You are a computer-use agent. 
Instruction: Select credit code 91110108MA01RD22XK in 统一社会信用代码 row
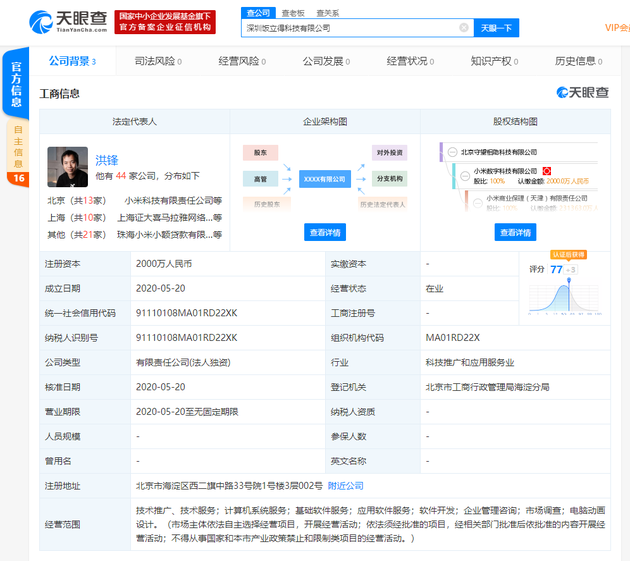(186, 313)
